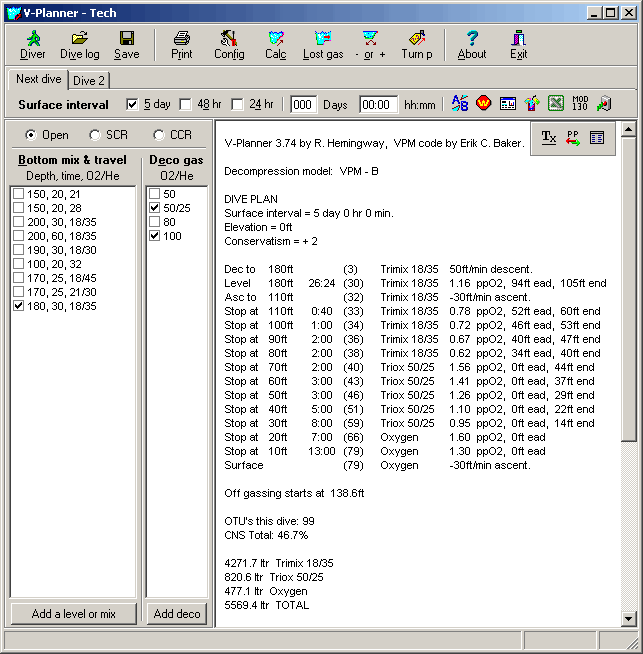
Task: Click the Add deco button
Action: [x=178, y=614]
